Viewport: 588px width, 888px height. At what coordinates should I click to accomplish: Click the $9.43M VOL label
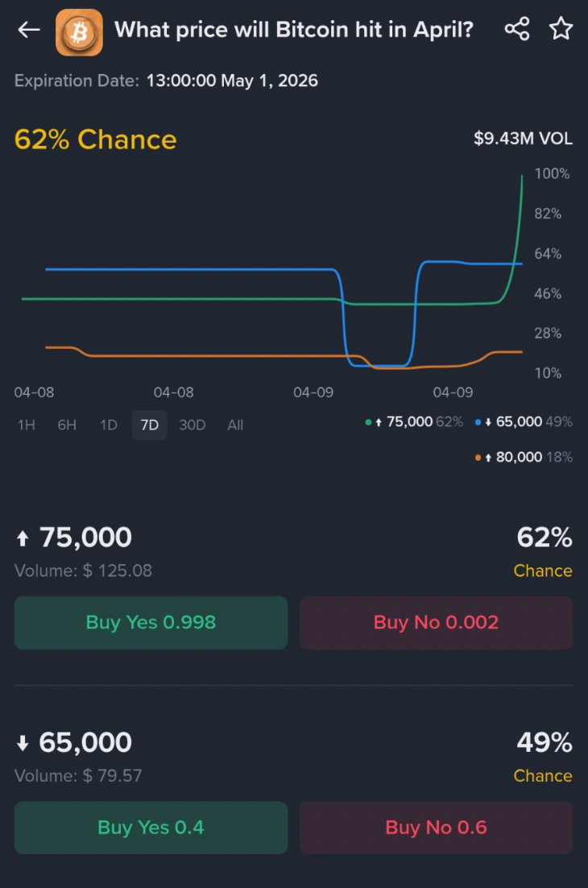523,139
